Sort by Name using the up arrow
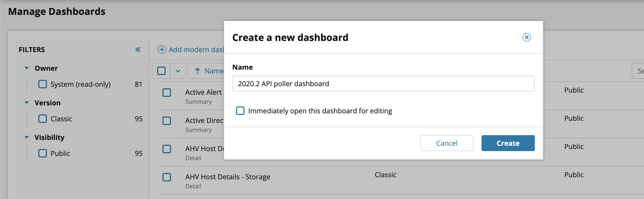Viewport: 644px width, 199px height. point(198,71)
